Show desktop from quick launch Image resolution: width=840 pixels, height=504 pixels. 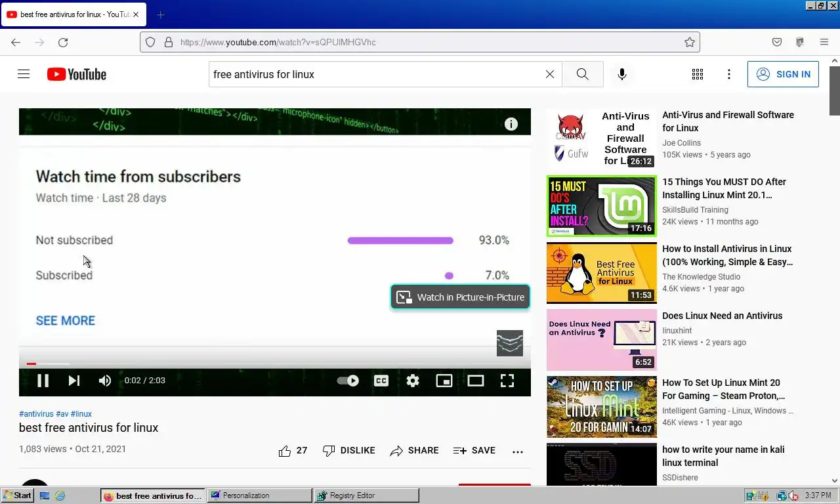[x=45, y=495]
